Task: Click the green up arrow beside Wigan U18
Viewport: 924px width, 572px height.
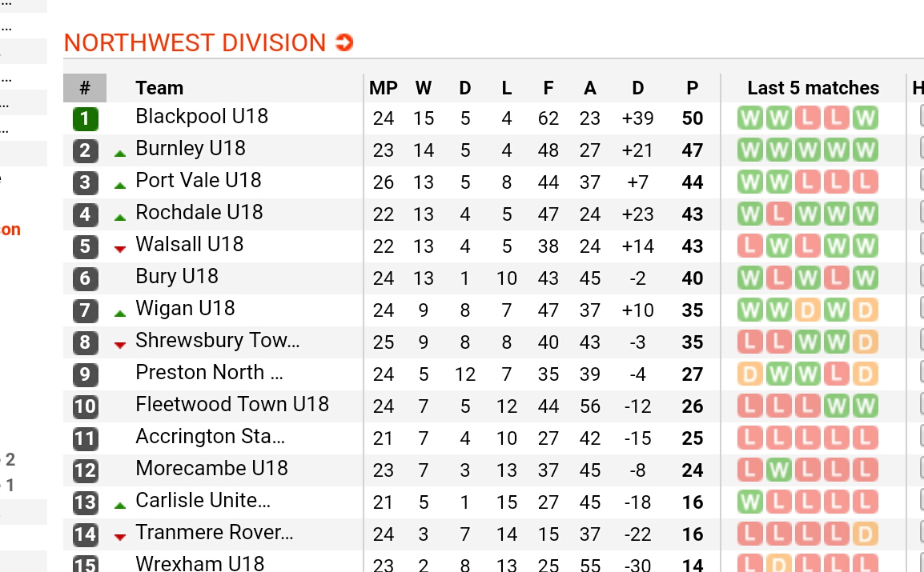Action: (x=120, y=314)
